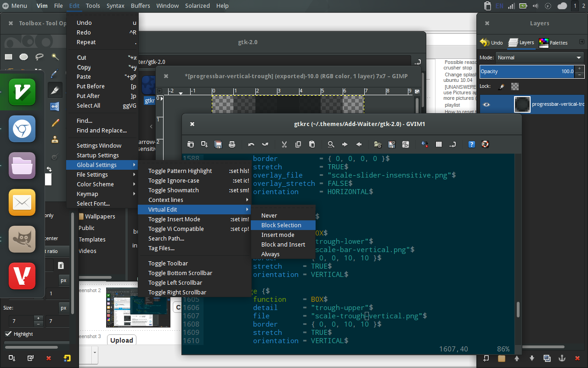Image resolution: width=588 pixels, height=368 pixels.
Task: Click the progressbar-vertical-trough layer thumbnail
Action: (x=522, y=104)
